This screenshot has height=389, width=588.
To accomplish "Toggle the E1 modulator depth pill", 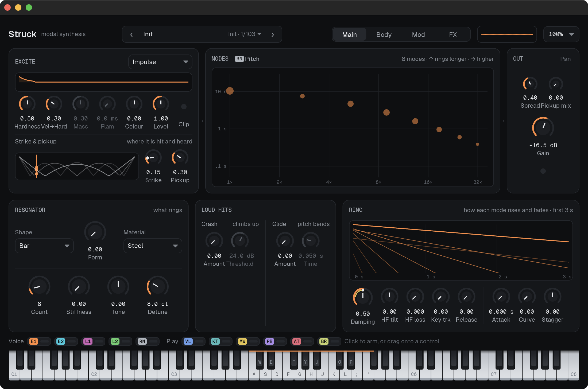I will (x=45, y=341).
